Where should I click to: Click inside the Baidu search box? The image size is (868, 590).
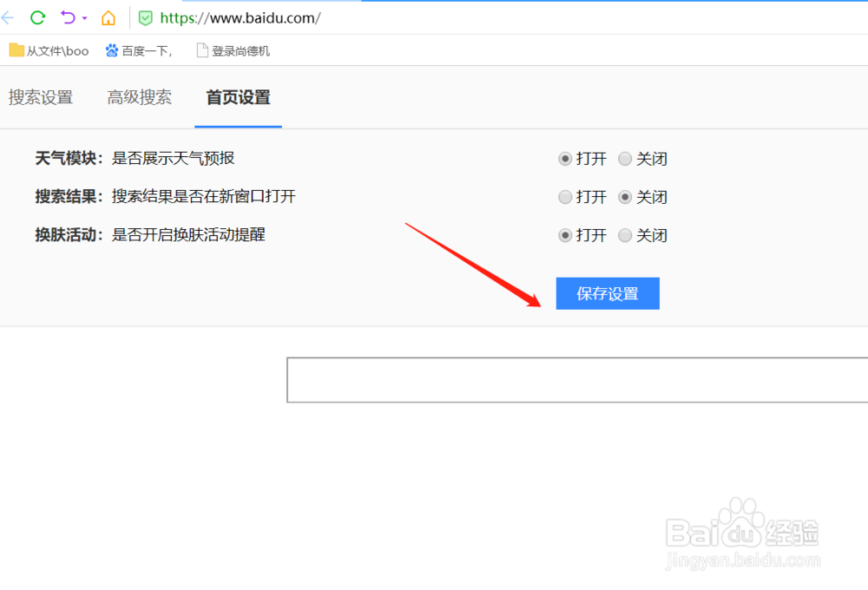click(x=577, y=380)
